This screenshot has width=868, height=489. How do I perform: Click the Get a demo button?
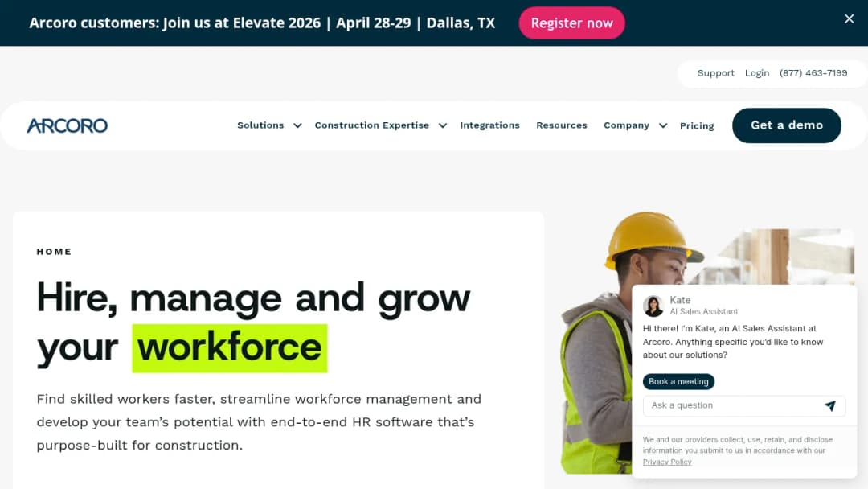pos(787,125)
